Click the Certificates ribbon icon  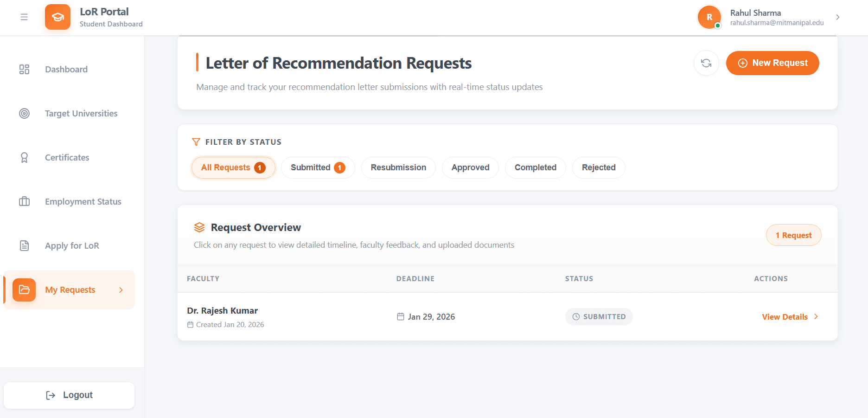tap(24, 158)
